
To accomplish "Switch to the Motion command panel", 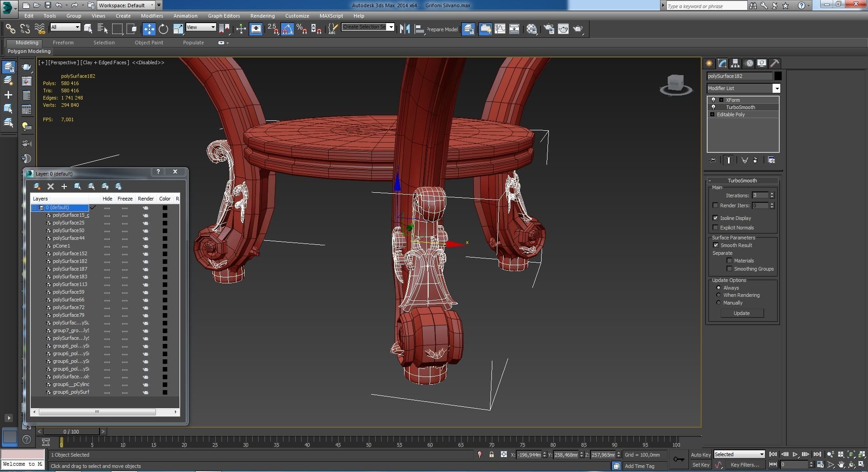I will point(749,63).
